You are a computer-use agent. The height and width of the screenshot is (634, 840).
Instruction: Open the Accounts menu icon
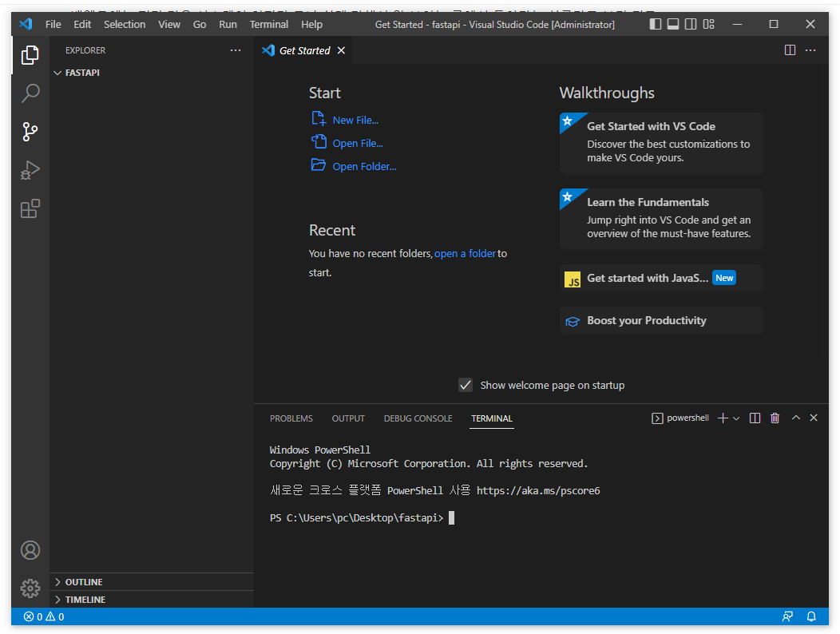pos(30,550)
